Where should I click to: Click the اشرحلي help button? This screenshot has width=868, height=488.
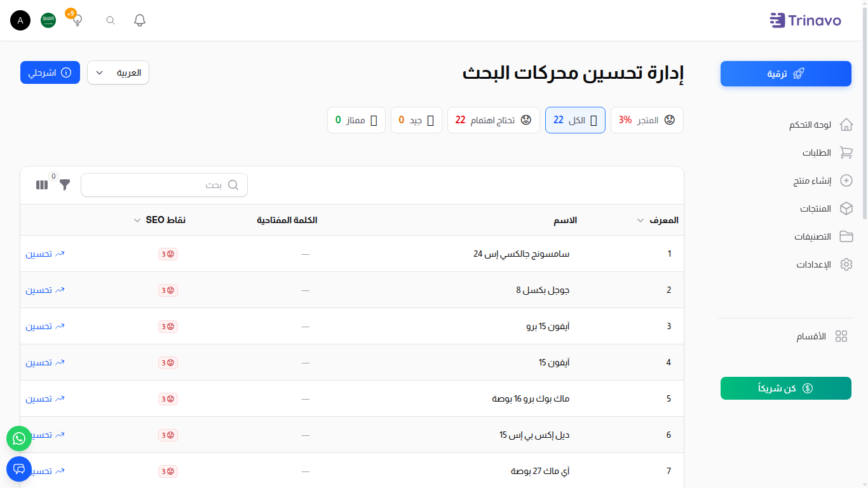[50, 72]
